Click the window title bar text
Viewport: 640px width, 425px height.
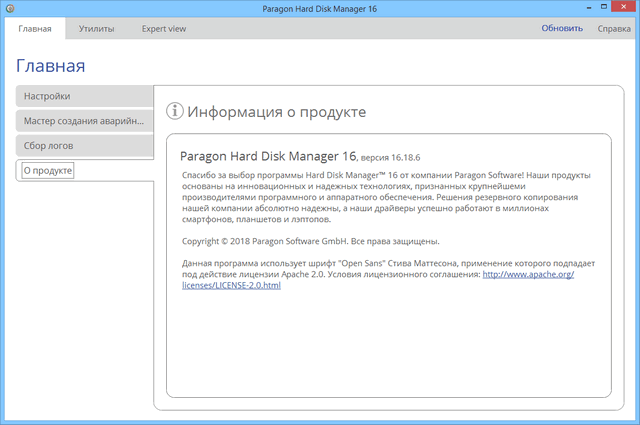click(x=320, y=9)
